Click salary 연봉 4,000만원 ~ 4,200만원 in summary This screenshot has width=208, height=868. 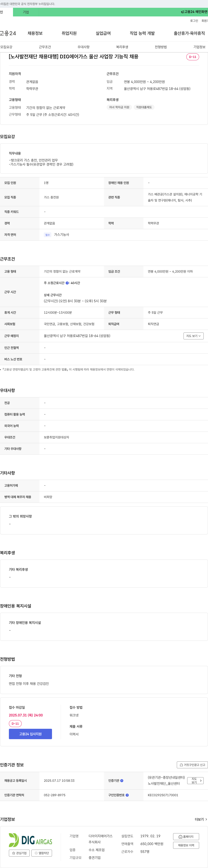tap(145, 82)
